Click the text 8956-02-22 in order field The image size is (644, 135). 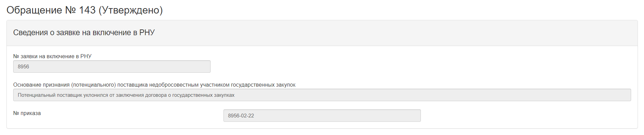(241, 116)
